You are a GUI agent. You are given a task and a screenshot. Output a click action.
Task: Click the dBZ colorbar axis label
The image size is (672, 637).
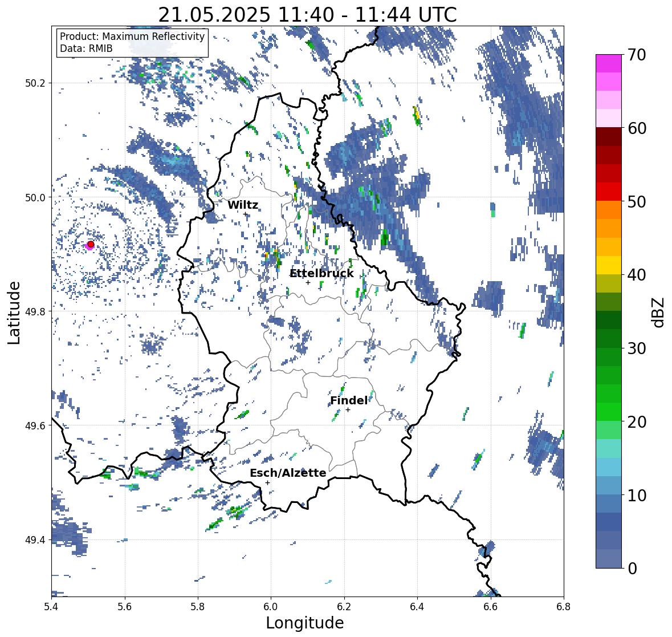click(659, 312)
